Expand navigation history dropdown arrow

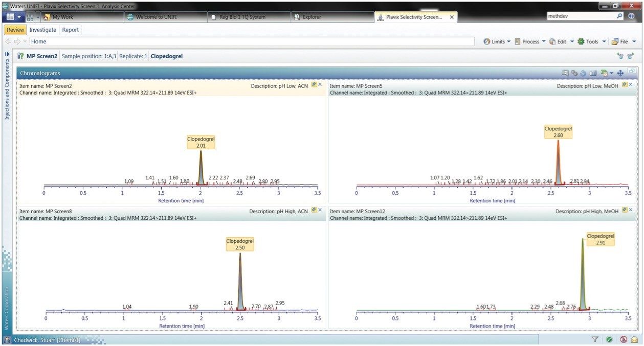pos(25,41)
